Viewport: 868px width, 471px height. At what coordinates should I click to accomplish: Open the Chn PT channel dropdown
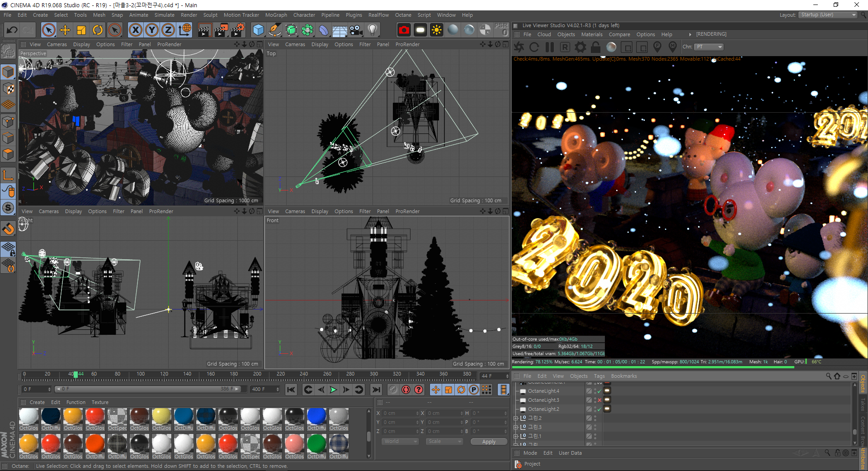709,47
